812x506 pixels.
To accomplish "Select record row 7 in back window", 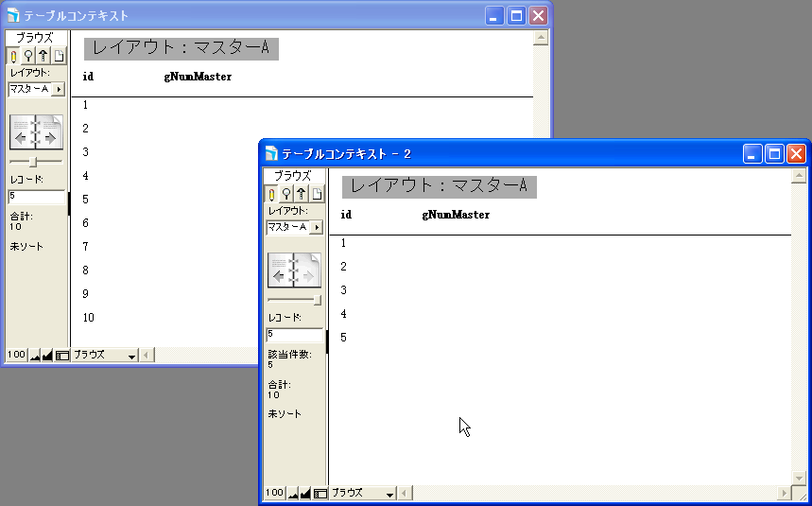I will click(x=85, y=246).
